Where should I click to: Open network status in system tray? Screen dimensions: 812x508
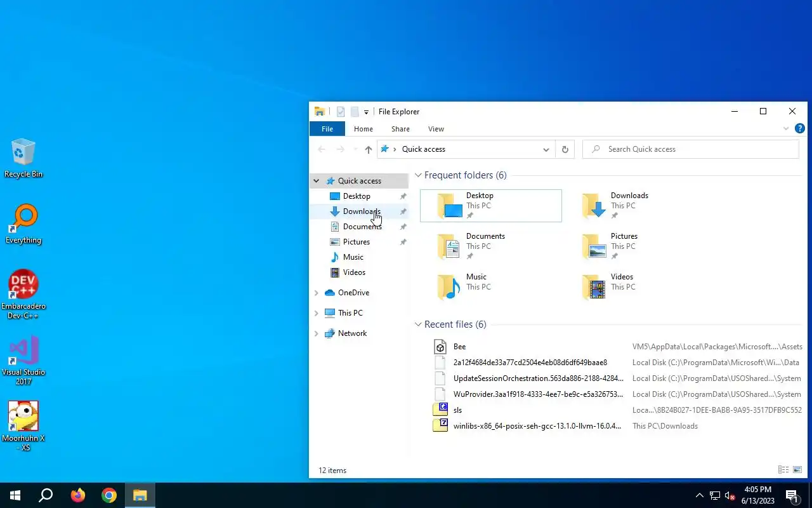click(715, 495)
